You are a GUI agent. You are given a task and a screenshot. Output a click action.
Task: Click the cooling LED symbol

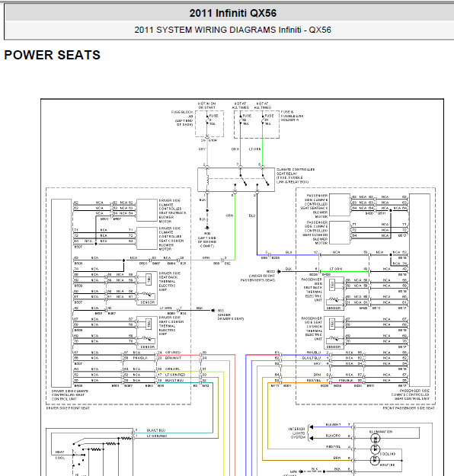[376, 449]
